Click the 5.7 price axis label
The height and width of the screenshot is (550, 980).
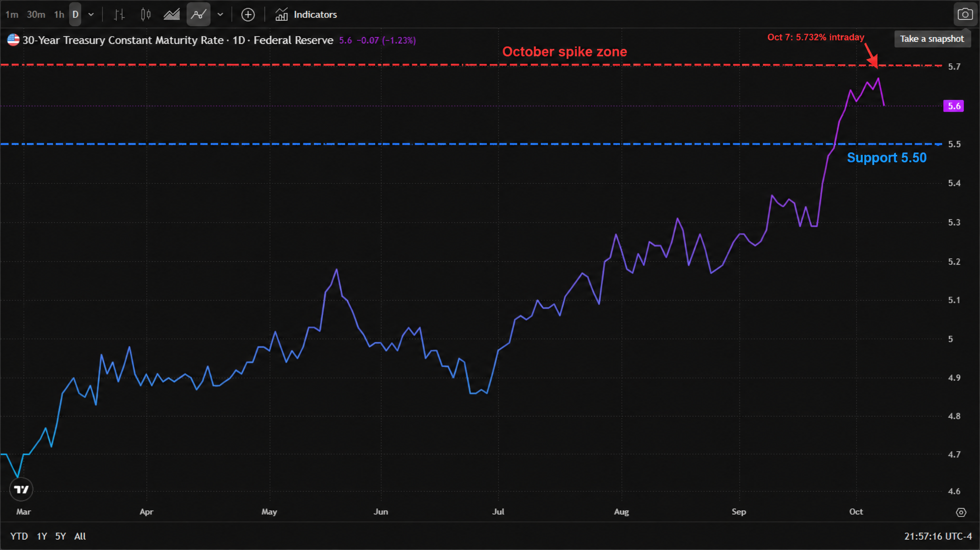(x=954, y=67)
